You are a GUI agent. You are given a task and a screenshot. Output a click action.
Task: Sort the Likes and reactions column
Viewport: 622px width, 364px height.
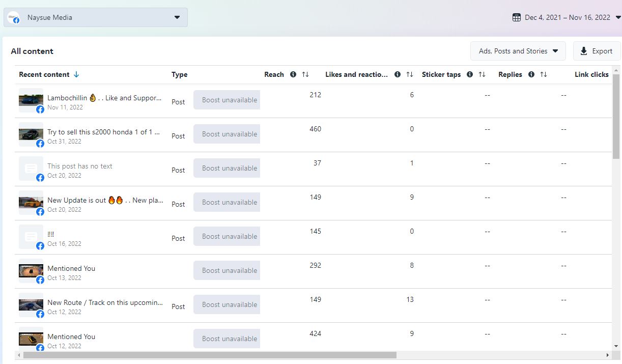click(x=410, y=74)
